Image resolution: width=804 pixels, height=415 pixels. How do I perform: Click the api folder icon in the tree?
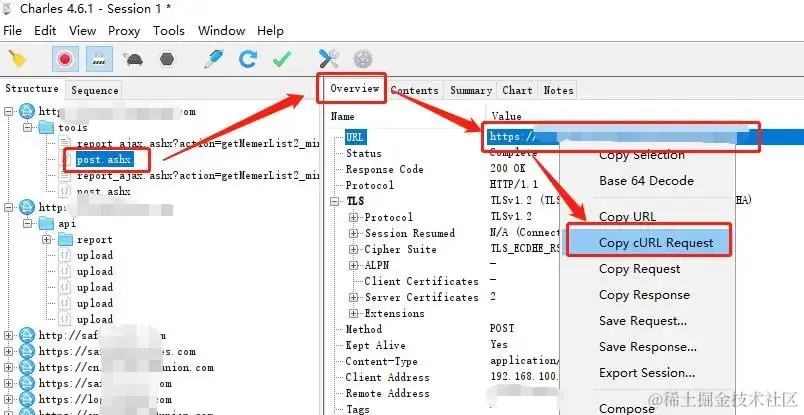pos(46,224)
